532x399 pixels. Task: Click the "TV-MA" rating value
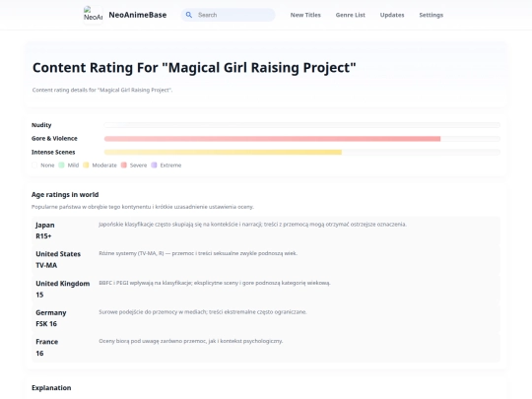click(x=46, y=265)
